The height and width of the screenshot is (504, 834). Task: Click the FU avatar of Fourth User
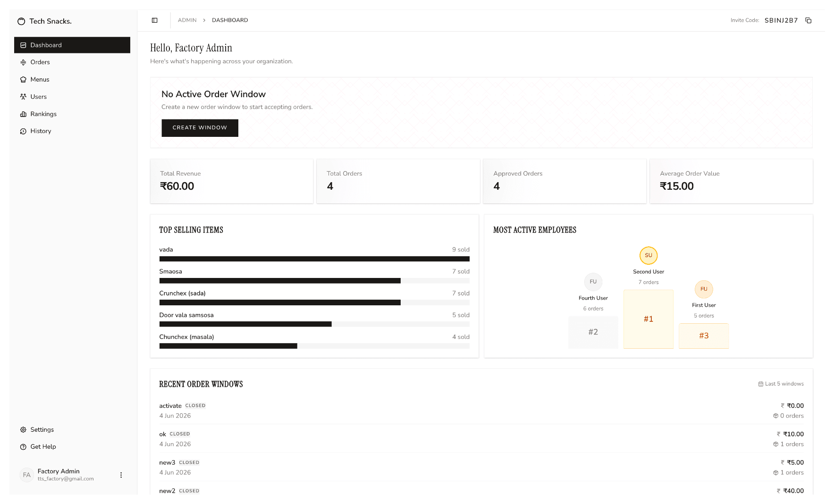tap(593, 282)
